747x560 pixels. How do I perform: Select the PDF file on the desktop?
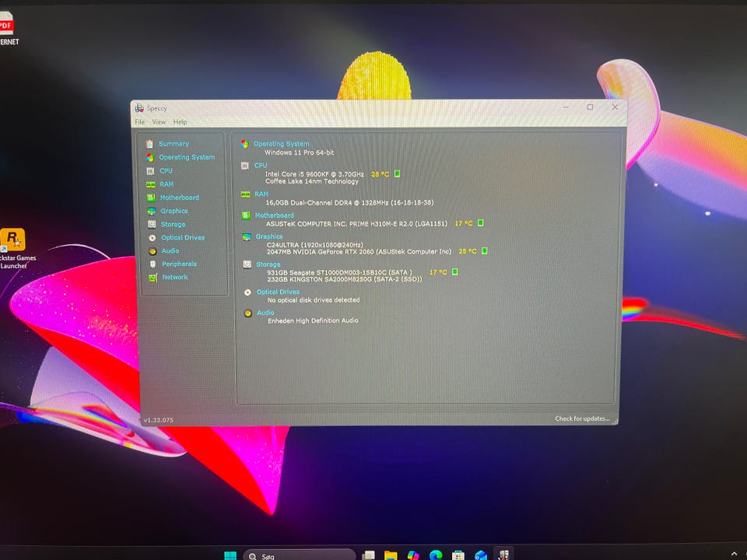7,28
